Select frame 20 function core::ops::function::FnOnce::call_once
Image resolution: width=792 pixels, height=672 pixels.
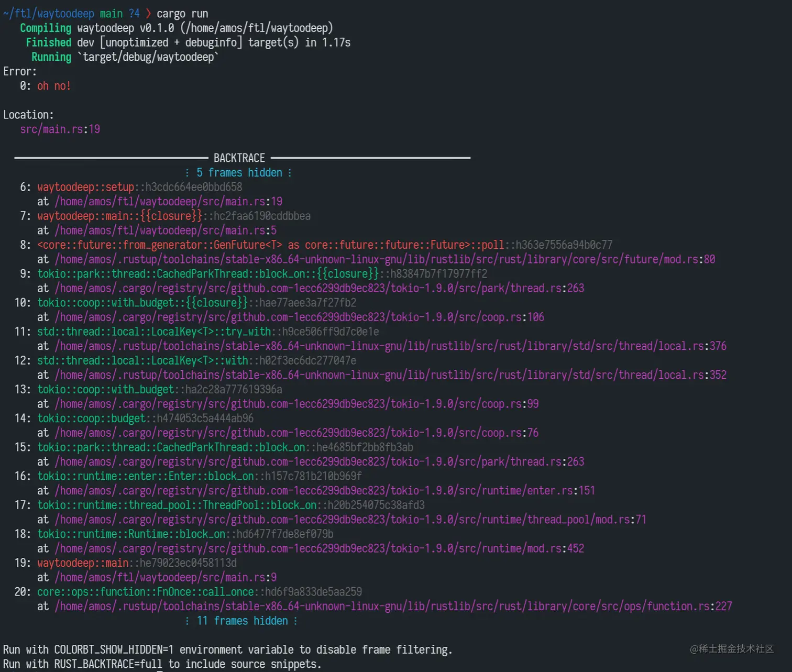click(146, 592)
